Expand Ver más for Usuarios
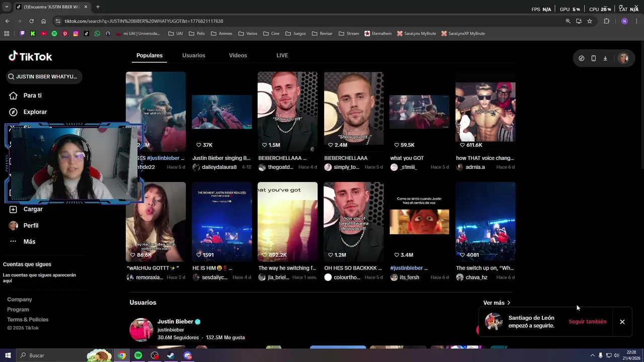 coord(497,303)
